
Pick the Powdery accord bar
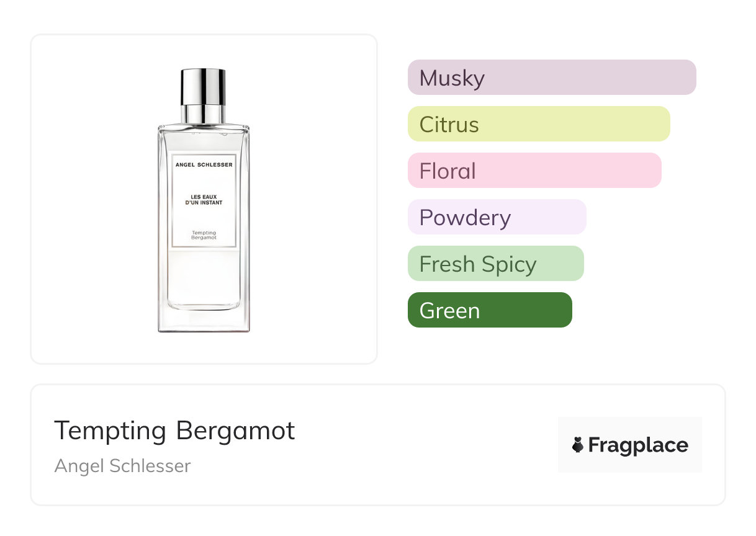[497, 217]
